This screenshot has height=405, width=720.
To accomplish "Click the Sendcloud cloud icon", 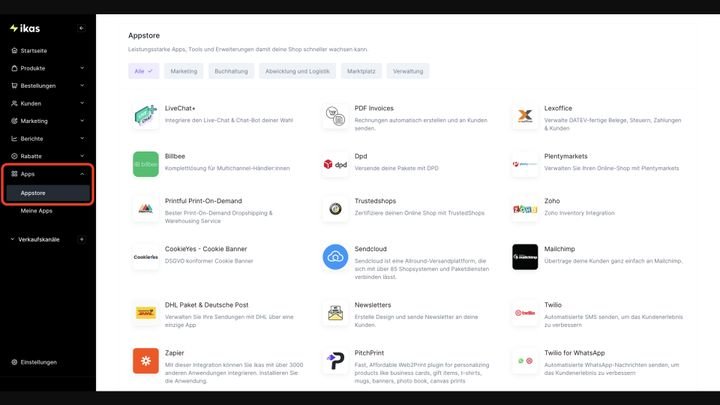I will point(335,257).
